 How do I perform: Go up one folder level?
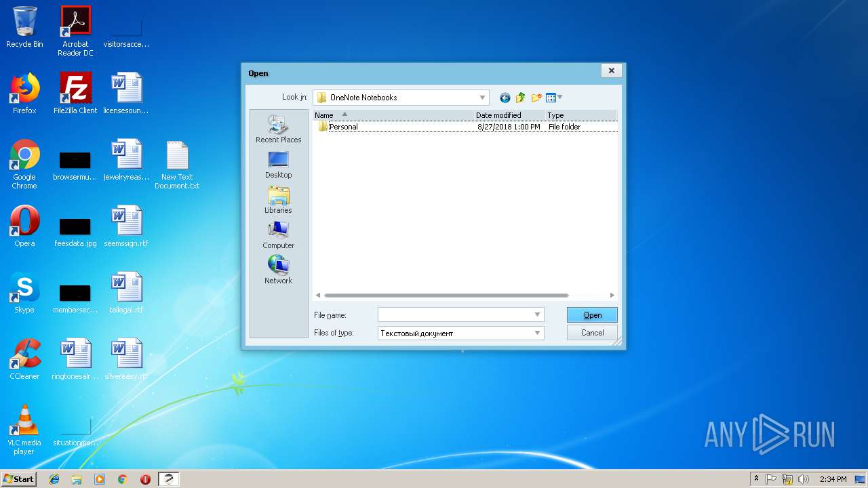coord(521,98)
